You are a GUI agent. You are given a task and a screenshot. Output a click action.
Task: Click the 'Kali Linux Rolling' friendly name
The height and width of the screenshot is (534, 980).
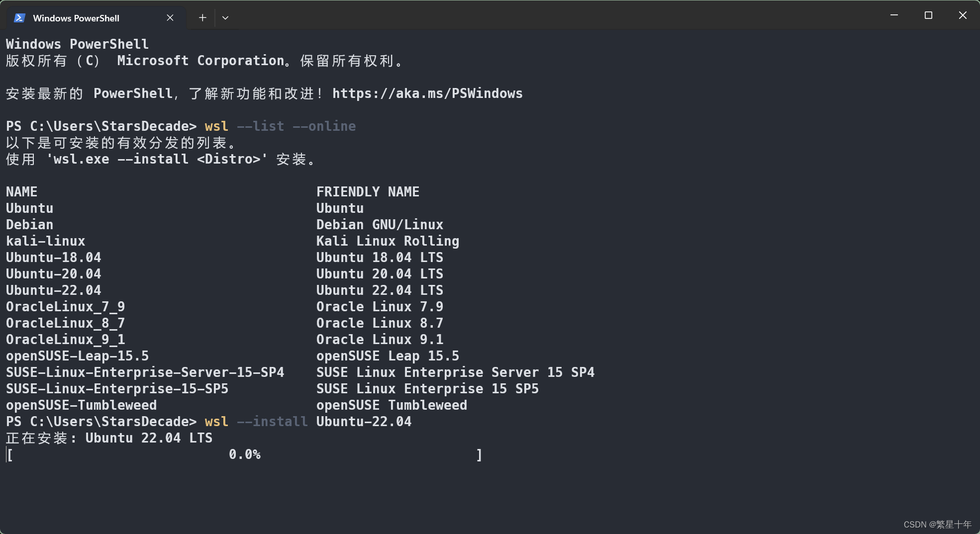point(388,241)
